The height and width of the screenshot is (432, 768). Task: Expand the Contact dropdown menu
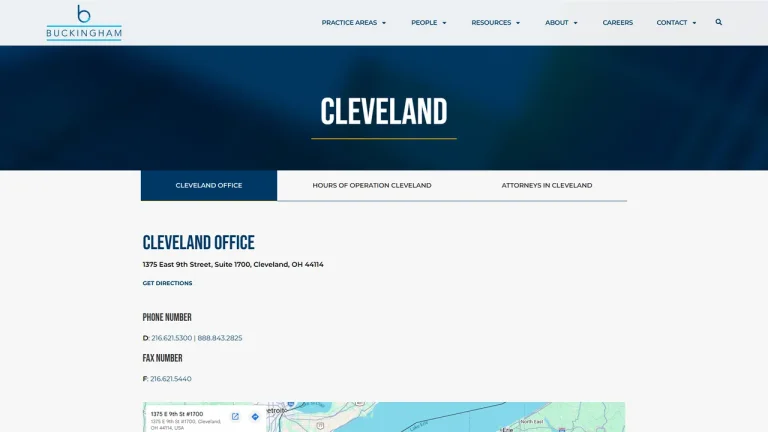coord(676,23)
